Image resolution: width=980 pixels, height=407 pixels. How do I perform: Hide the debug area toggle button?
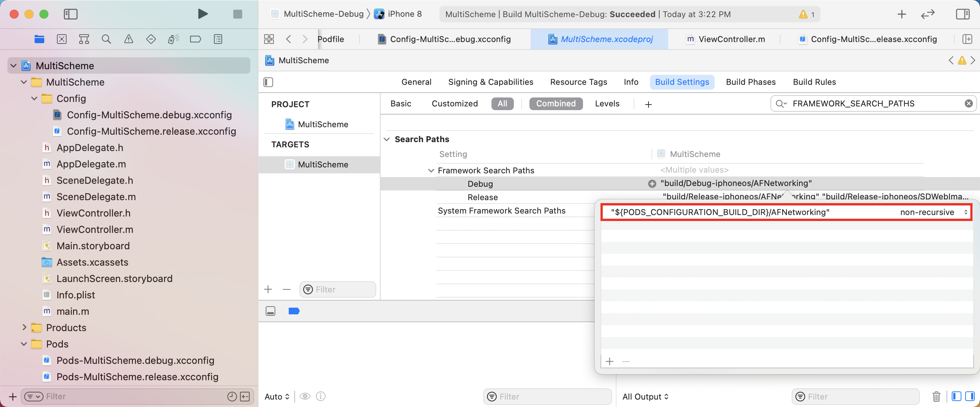tap(270, 311)
